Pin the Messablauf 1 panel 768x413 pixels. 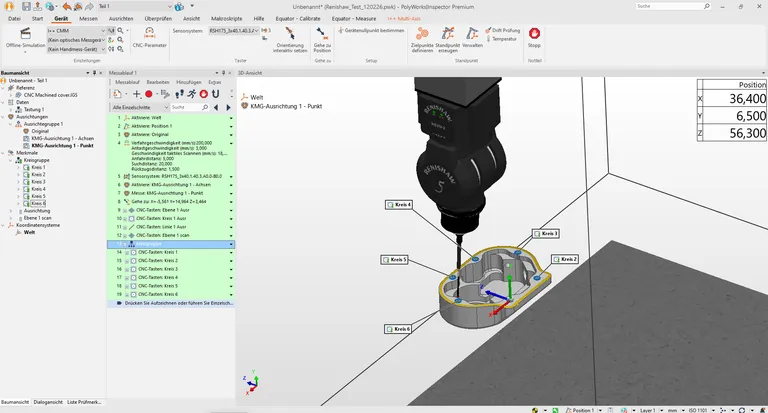click(224, 73)
